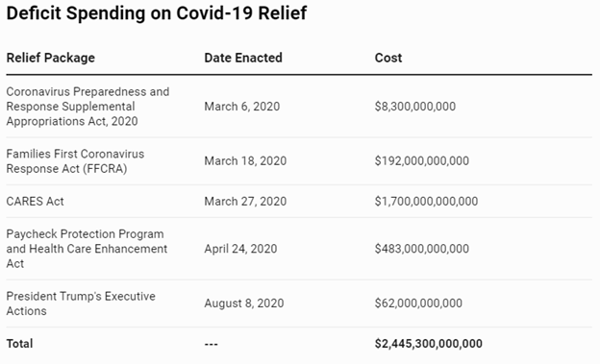Click the March 27, 2020 date
600x364 pixels.
pos(245,202)
